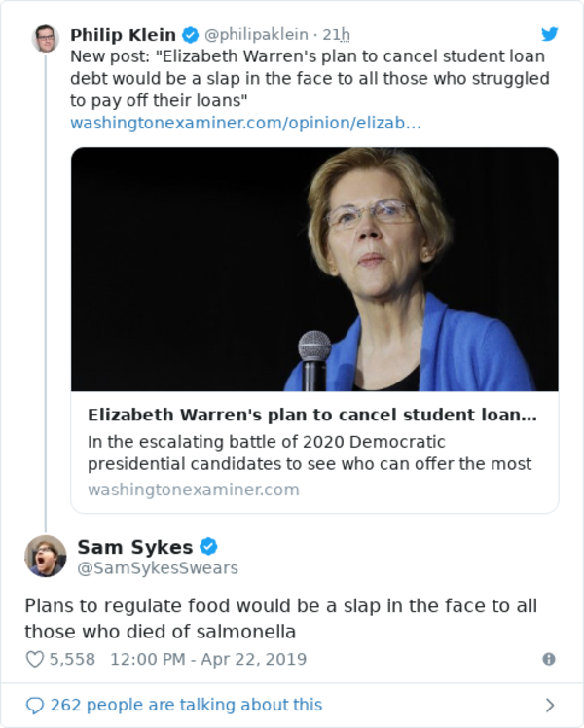584x728 pixels.
Task: Click the speech bubble reply icon
Action: [x=35, y=705]
